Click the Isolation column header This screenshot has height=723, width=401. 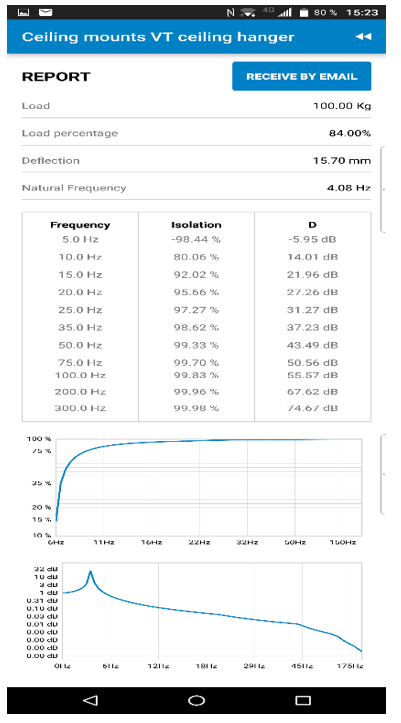pos(196,225)
